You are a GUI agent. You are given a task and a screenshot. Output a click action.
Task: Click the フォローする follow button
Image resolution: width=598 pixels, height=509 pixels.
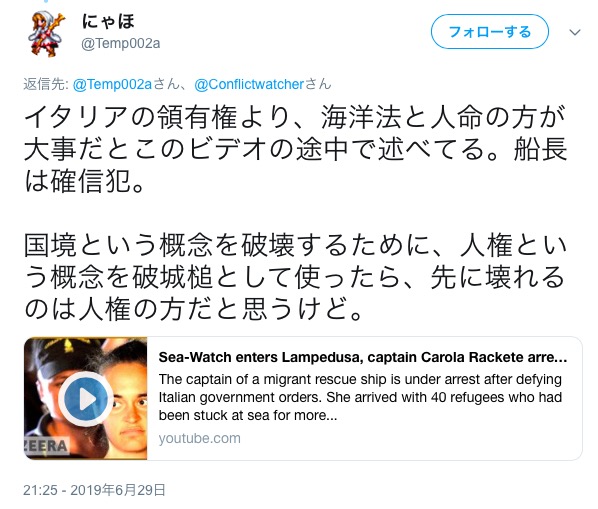490,32
